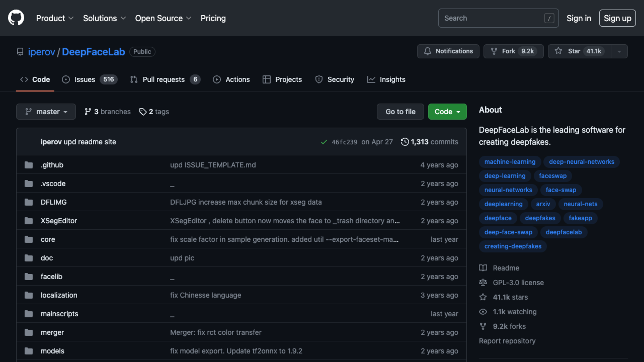Open the mainscripts folder

point(60,314)
